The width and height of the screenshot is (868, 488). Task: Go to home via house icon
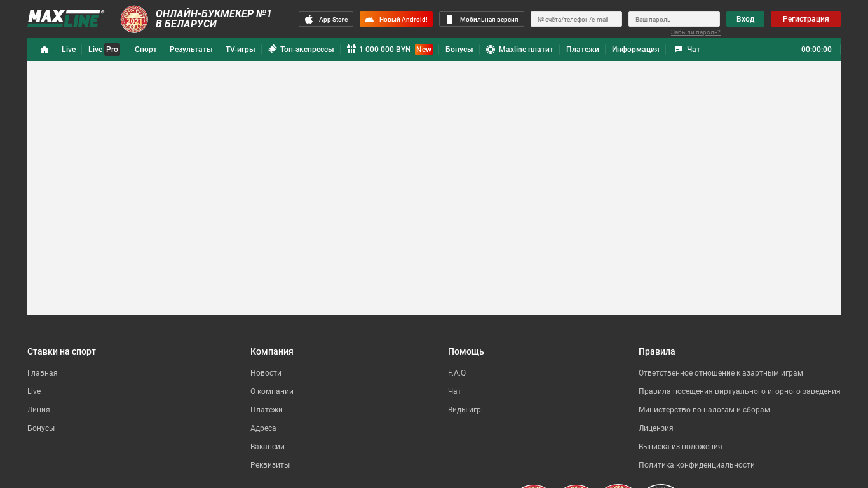(44, 50)
